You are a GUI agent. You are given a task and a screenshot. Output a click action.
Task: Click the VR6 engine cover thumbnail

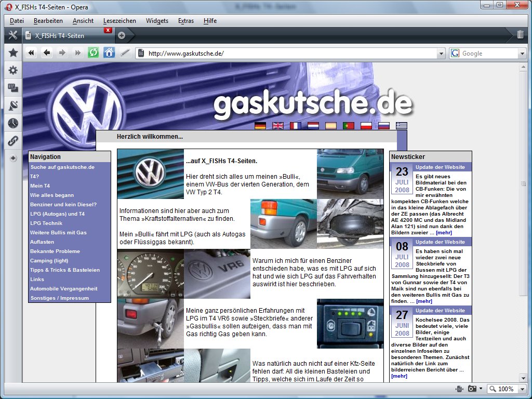tap(217, 274)
